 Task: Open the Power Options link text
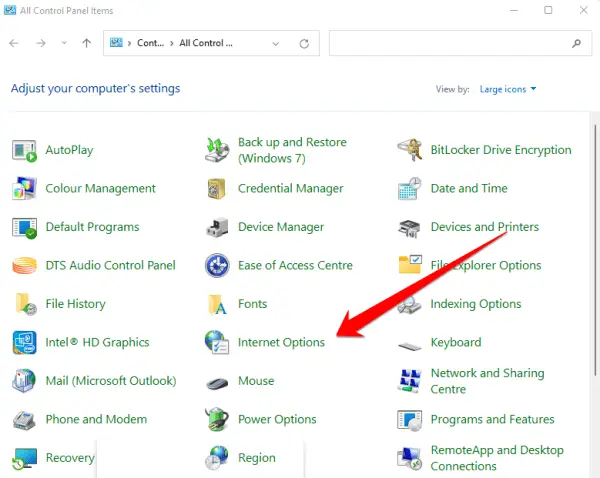tap(277, 419)
